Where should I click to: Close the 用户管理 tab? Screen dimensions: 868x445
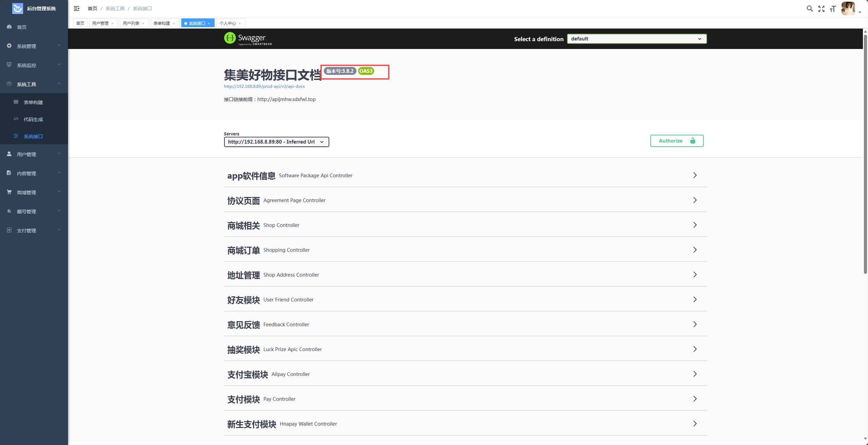pyautogui.click(x=112, y=23)
